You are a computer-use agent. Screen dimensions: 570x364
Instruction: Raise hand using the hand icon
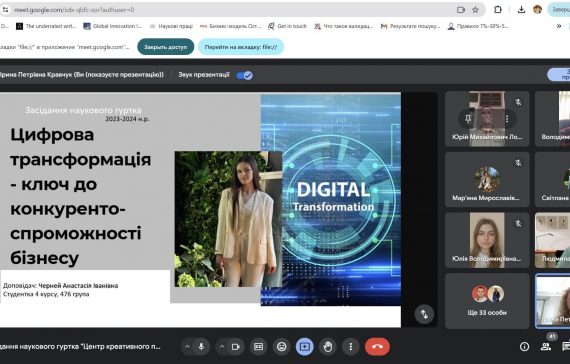coord(328,347)
